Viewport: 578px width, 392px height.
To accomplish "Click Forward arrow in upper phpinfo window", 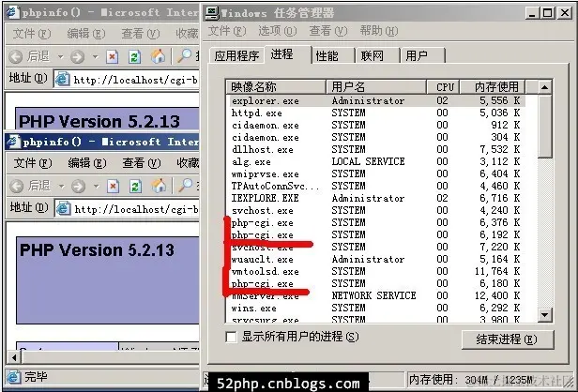I will [77, 57].
